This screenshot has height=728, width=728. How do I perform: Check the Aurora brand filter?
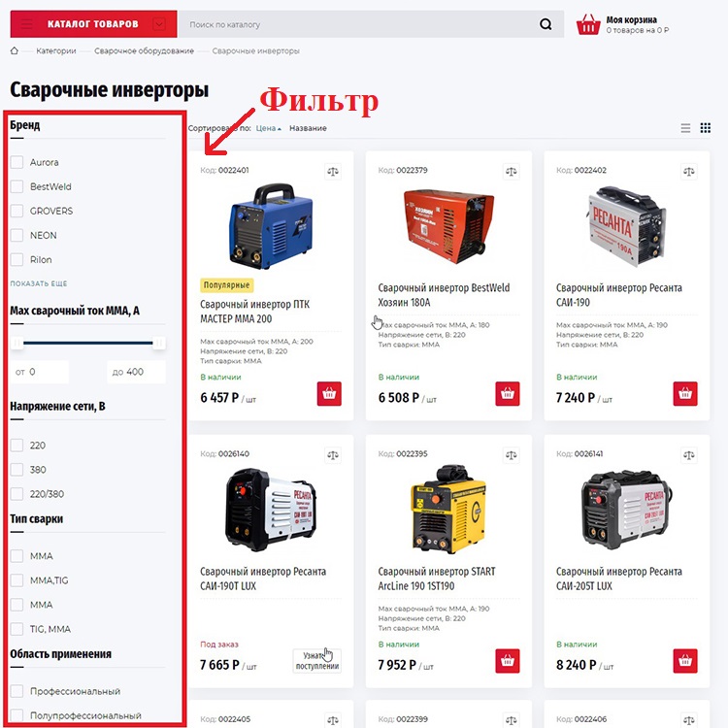[17, 162]
